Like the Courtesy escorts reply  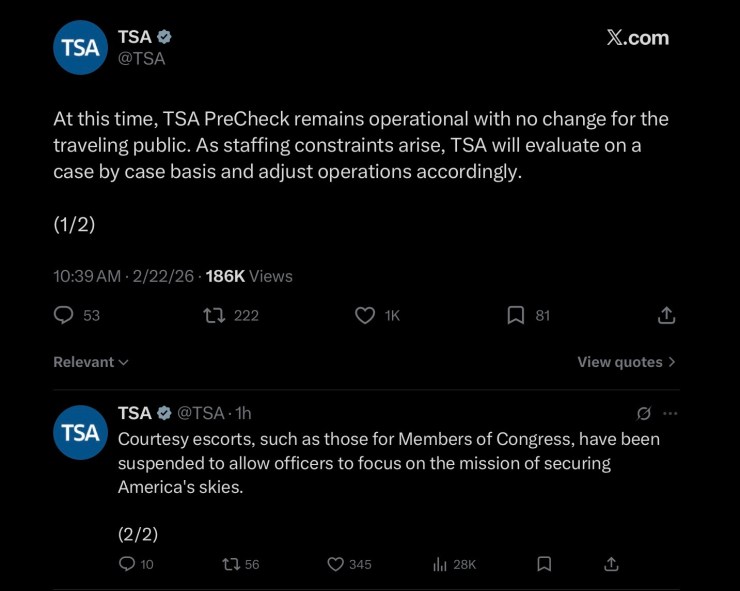336,564
